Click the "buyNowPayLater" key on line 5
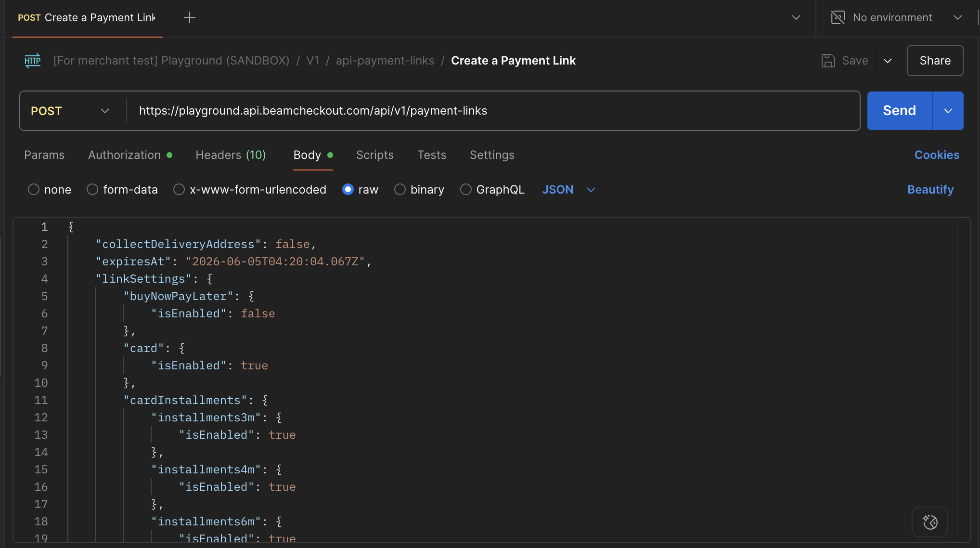This screenshot has height=548, width=980. (x=178, y=296)
